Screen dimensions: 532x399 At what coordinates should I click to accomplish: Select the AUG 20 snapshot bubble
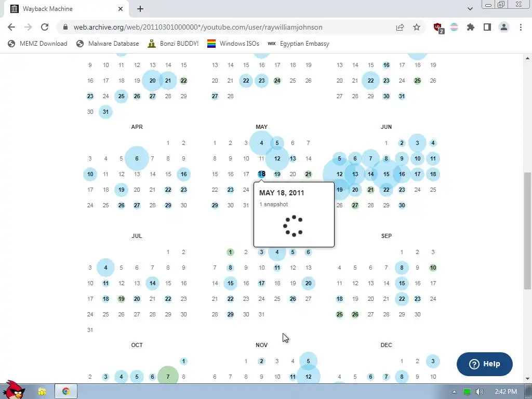[x=308, y=283]
